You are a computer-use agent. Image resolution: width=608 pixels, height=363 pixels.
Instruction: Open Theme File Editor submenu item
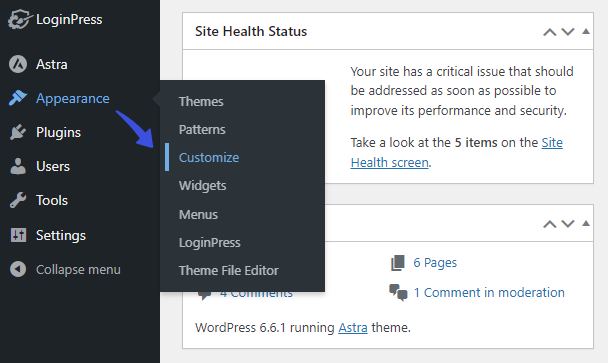228,271
